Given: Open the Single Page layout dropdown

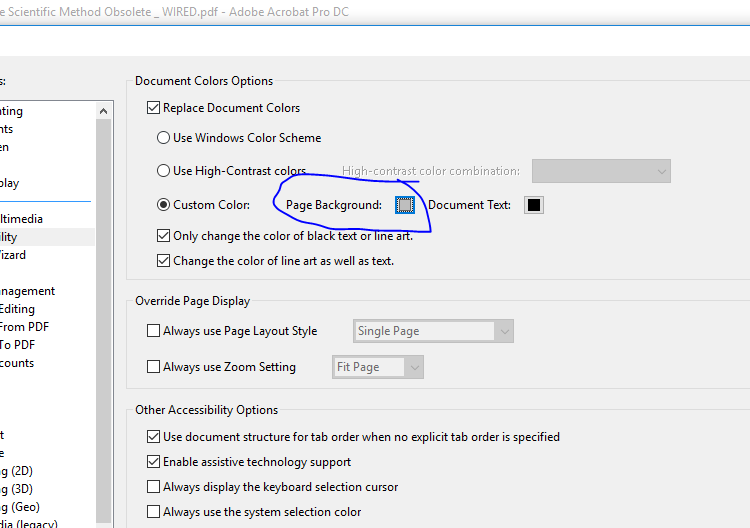Looking at the screenshot, I should pos(433,331).
